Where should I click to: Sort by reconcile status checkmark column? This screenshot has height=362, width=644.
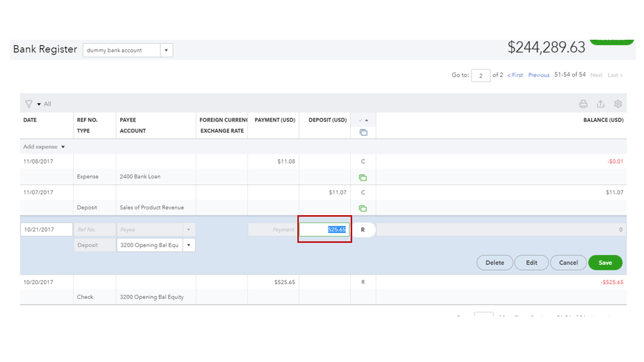coord(363,120)
